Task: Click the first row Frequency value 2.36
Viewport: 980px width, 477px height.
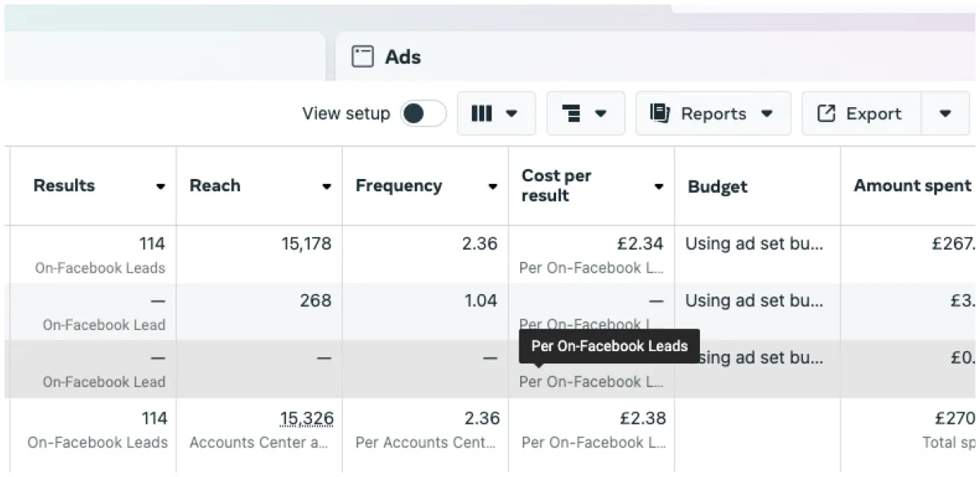Action: [479, 243]
